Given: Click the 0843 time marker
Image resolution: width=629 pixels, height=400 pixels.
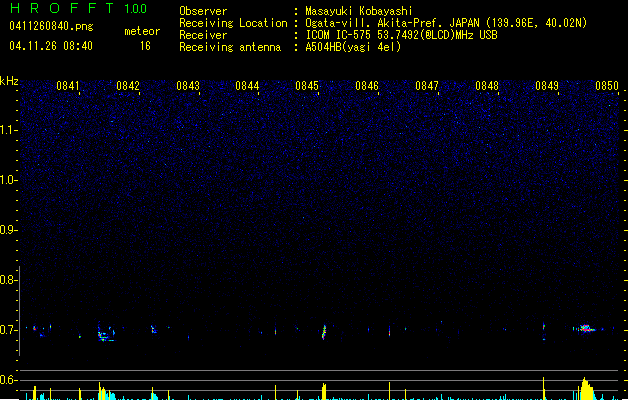Looking at the screenshot, I should click(188, 86).
